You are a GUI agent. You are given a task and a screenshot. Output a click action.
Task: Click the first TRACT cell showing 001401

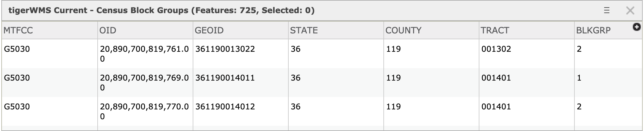point(496,78)
